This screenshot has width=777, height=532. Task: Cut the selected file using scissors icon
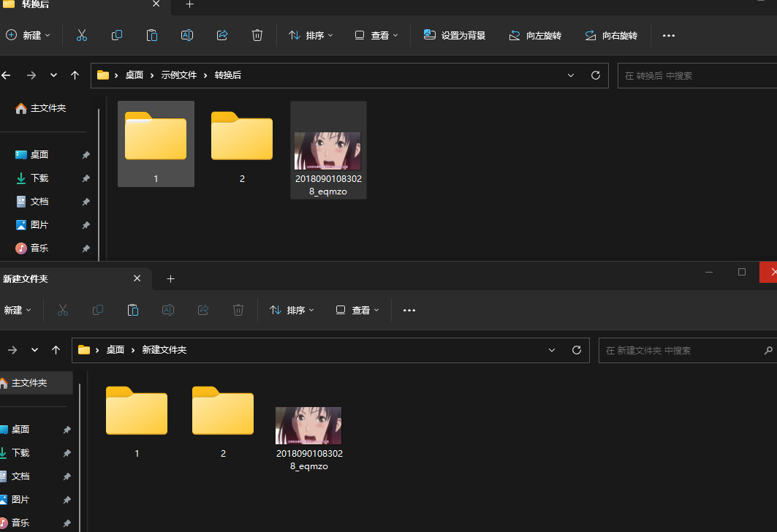coord(81,34)
